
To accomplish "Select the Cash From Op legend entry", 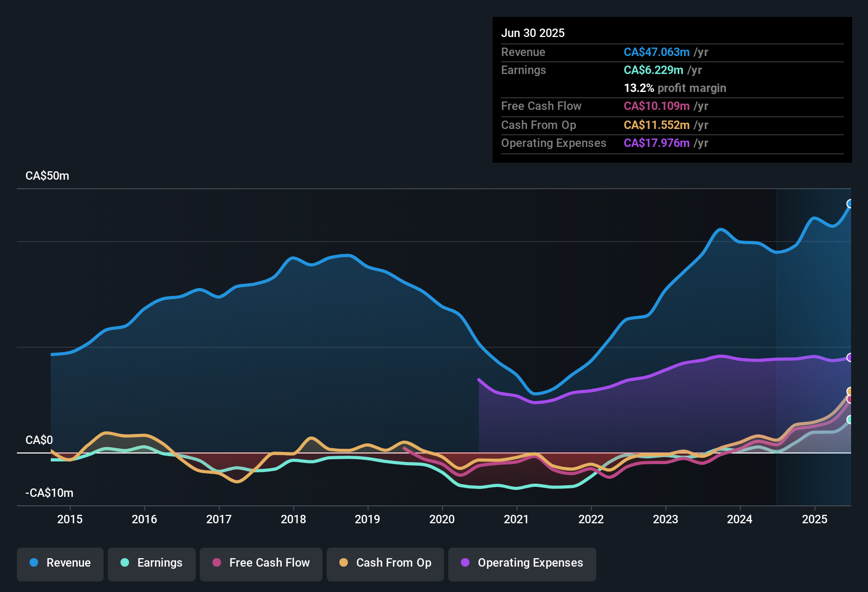I will tap(385, 563).
